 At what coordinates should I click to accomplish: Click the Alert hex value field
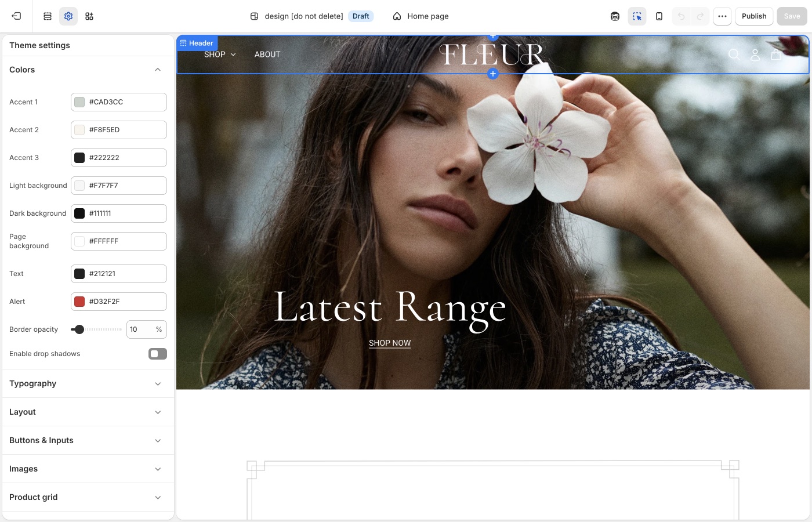pos(119,302)
